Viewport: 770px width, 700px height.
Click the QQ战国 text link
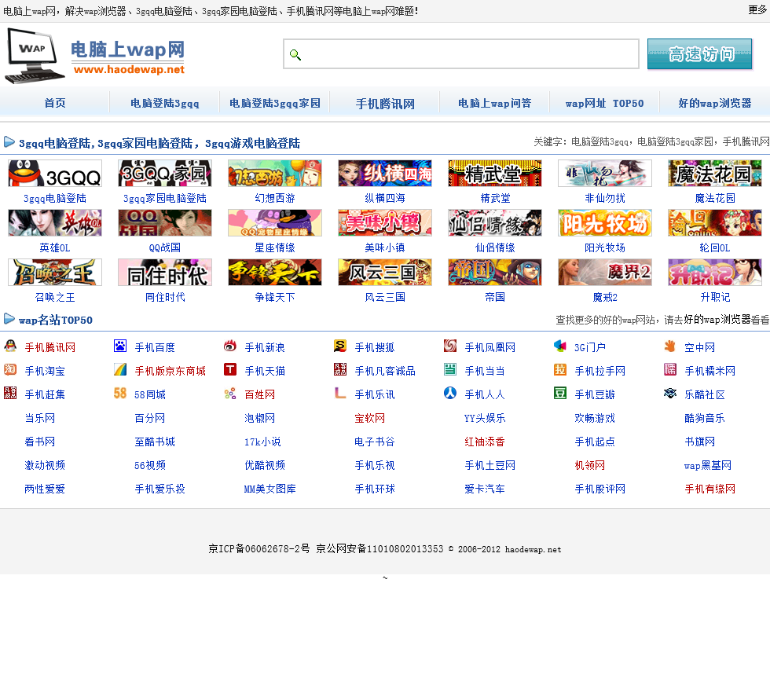(165, 248)
